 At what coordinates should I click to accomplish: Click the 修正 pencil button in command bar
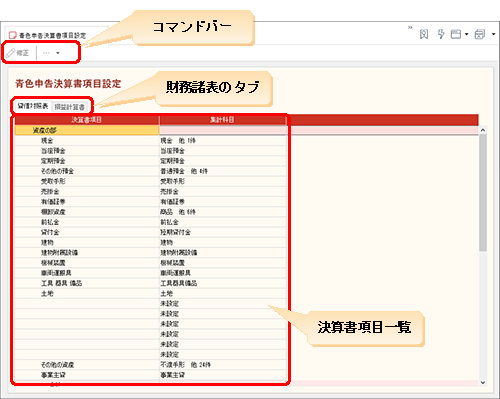coord(18,53)
